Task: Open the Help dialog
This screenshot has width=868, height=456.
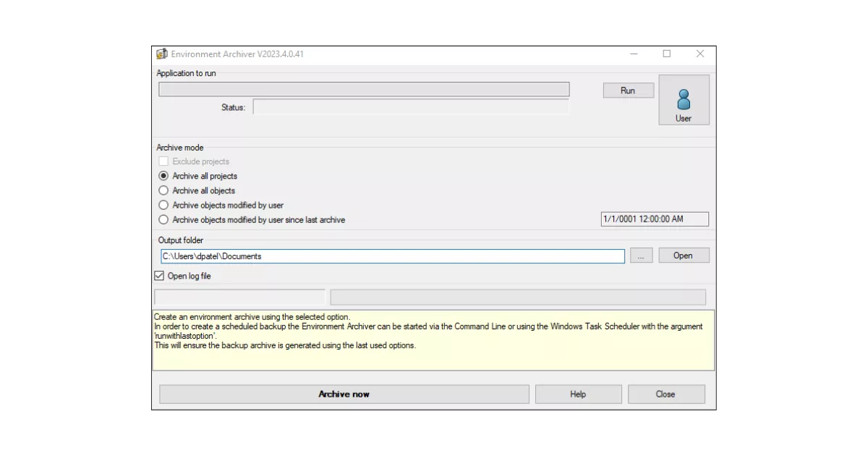Action: pos(577,394)
